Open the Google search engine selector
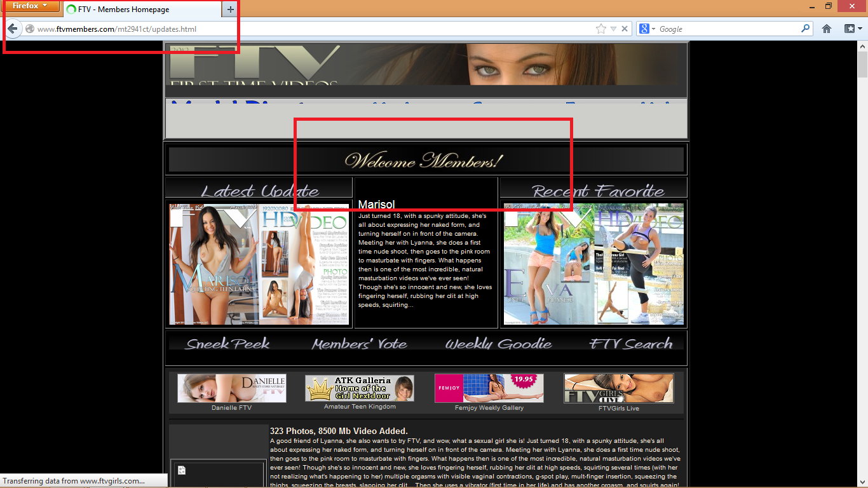 pos(648,29)
